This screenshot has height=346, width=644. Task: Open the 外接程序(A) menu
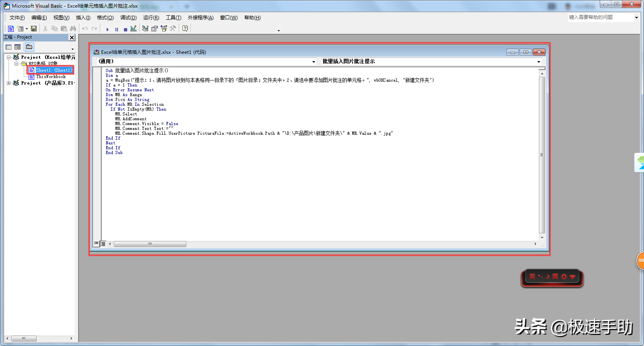coord(200,18)
